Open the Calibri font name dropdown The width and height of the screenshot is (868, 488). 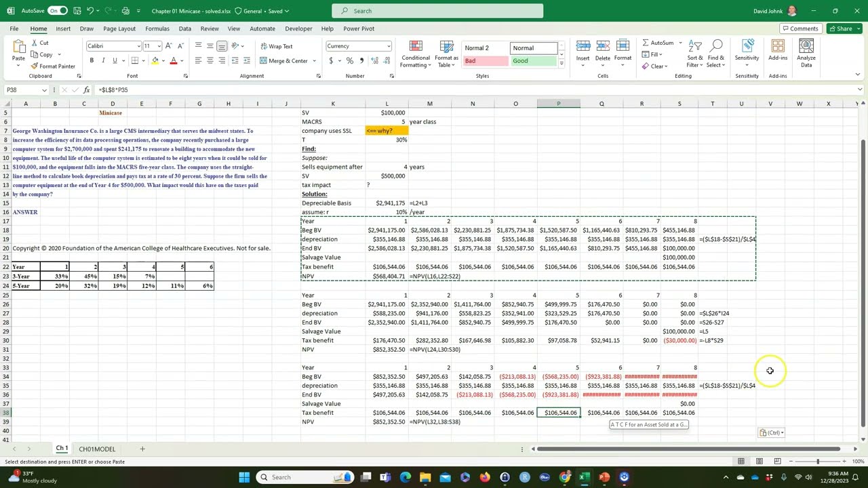click(139, 46)
